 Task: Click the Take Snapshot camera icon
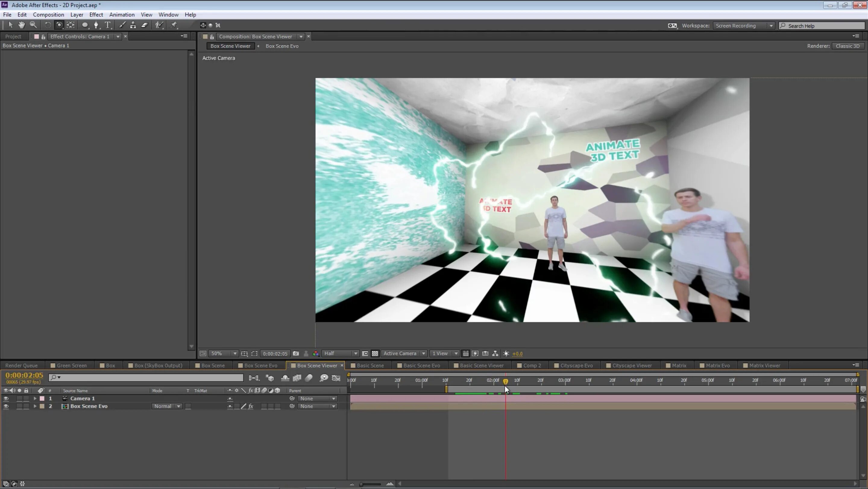tap(296, 354)
